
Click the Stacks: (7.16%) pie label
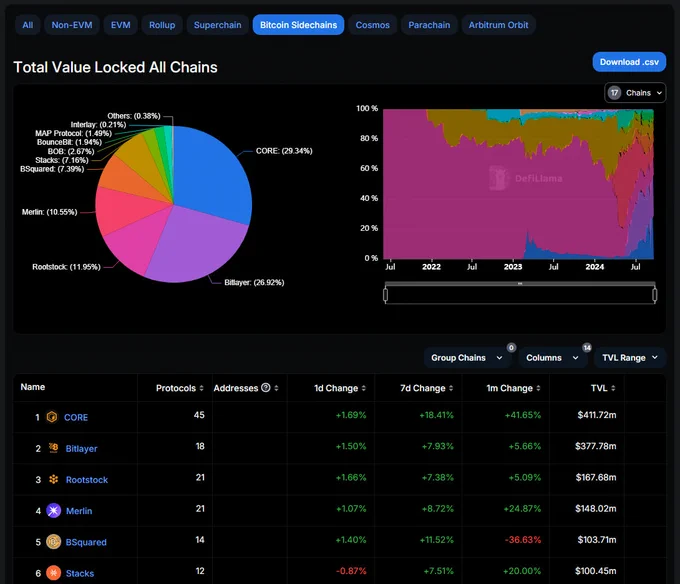click(x=62, y=160)
